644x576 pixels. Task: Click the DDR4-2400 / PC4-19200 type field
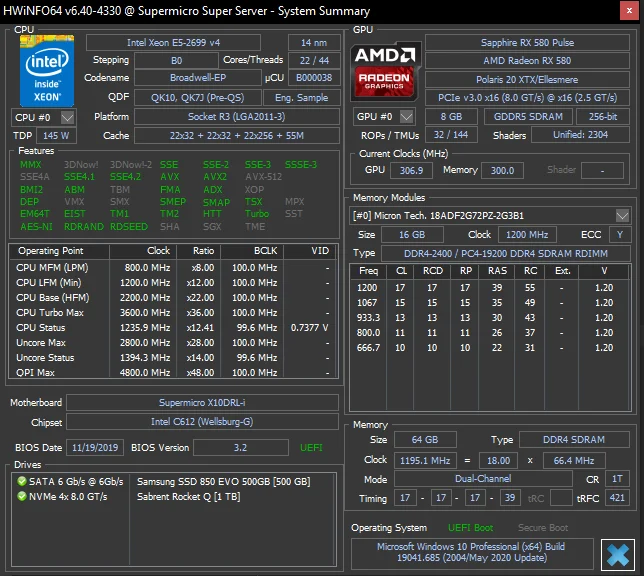click(x=506, y=253)
